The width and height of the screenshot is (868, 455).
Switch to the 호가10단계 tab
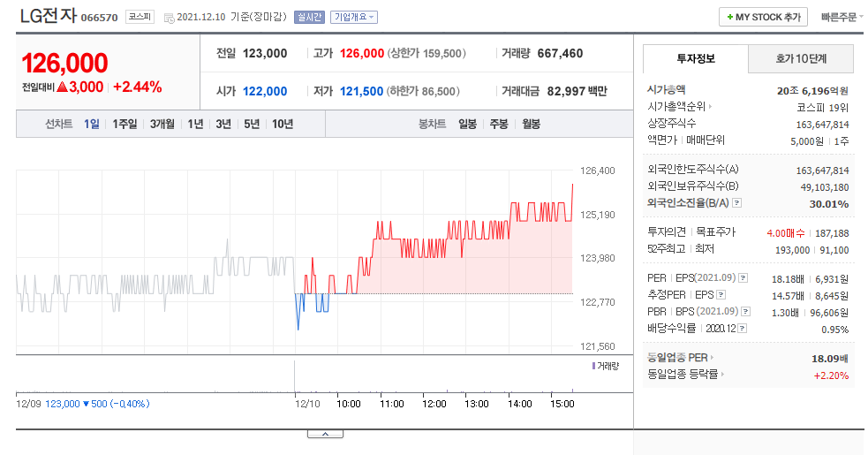pyautogui.click(x=801, y=58)
